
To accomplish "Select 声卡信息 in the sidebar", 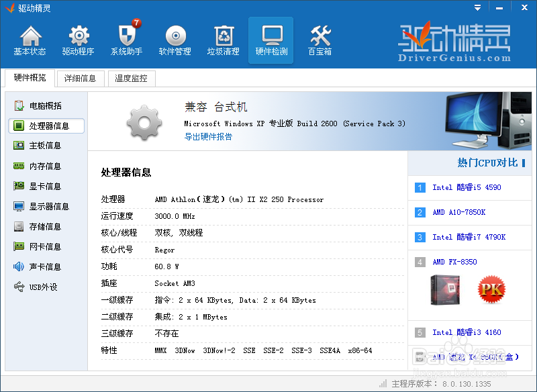I will 46,266.
